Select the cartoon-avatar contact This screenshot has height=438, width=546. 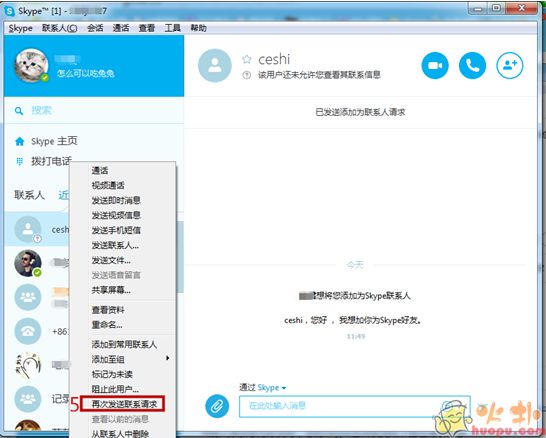pos(28,365)
